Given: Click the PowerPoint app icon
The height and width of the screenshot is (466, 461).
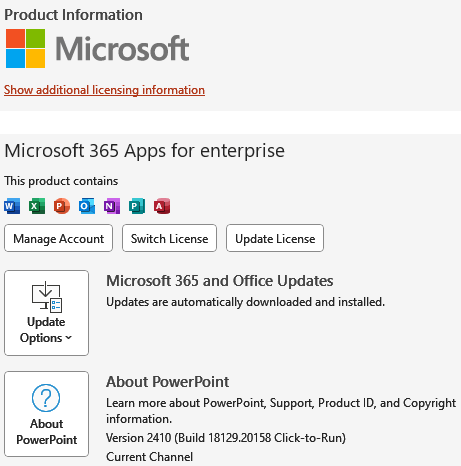Looking at the screenshot, I should (62, 206).
